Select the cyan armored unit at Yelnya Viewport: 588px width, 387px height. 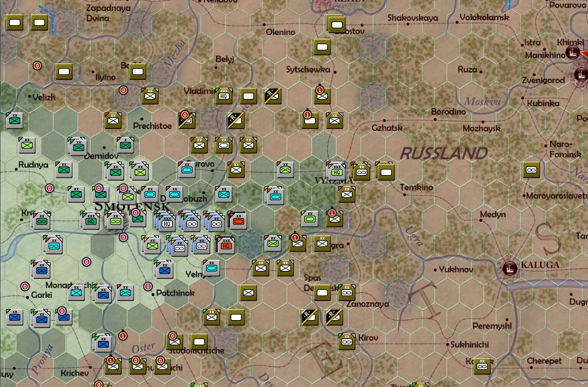(x=211, y=268)
